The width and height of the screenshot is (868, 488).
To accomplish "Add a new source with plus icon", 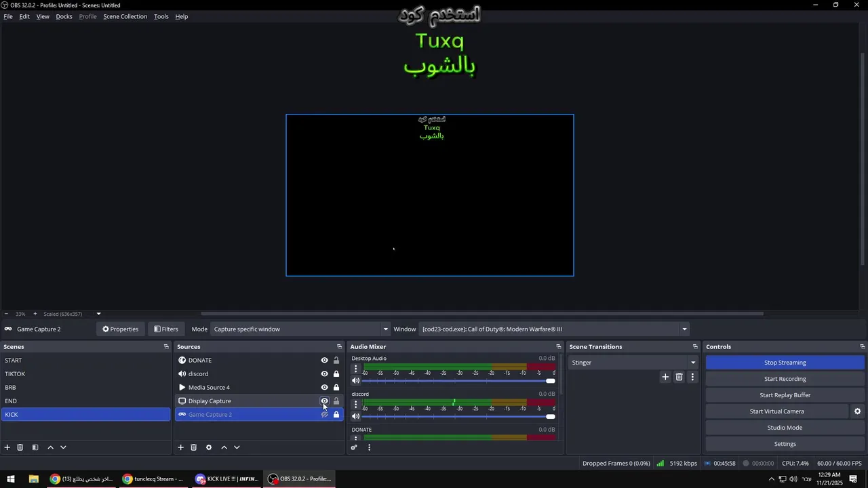I will point(181,447).
